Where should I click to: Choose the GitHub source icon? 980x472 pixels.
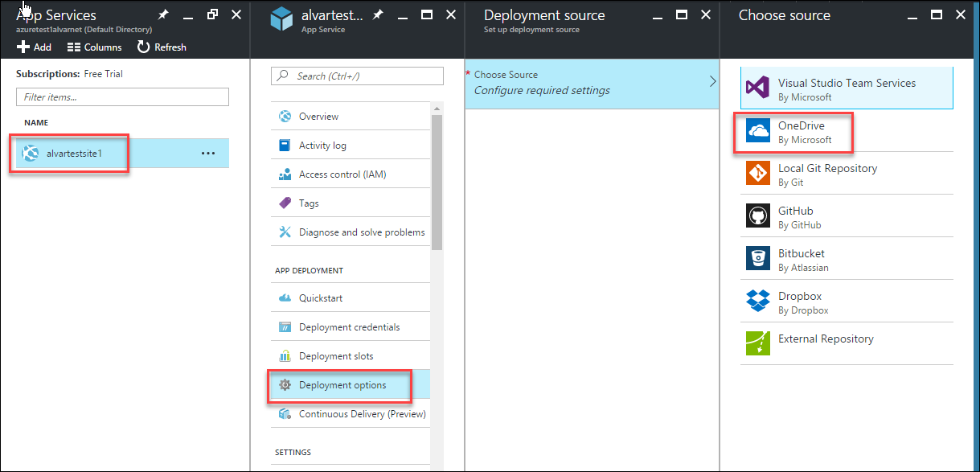(x=758, y=216)
